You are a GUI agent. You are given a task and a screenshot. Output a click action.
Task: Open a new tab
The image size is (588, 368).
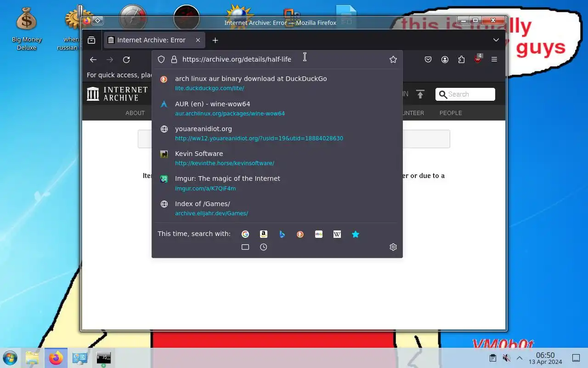(x=215, y=40)
